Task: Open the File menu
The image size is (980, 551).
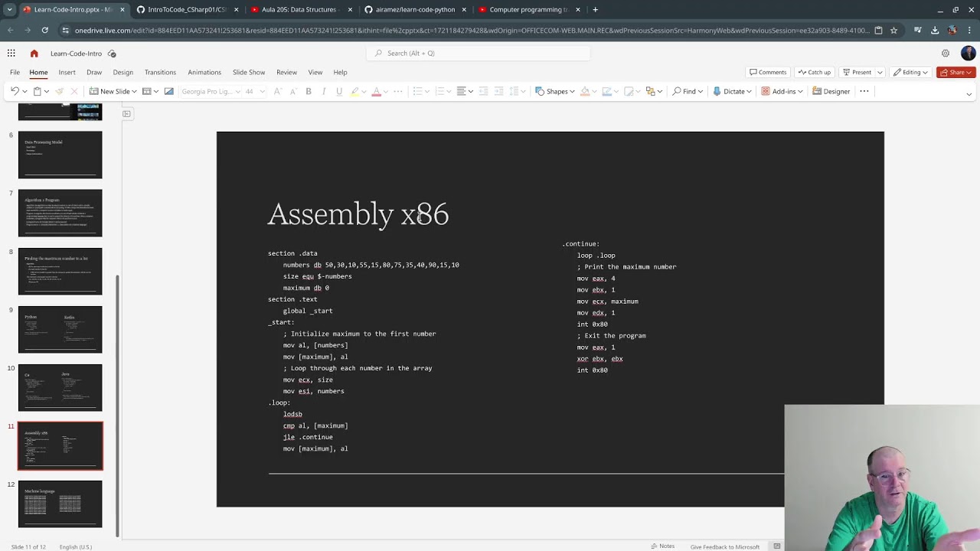Action: pos(15,72)
